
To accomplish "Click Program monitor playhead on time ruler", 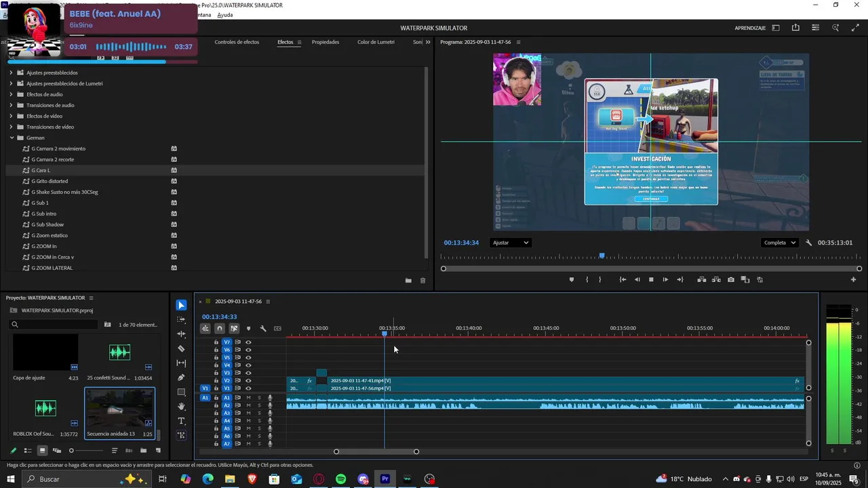I will tap(601, 256).
